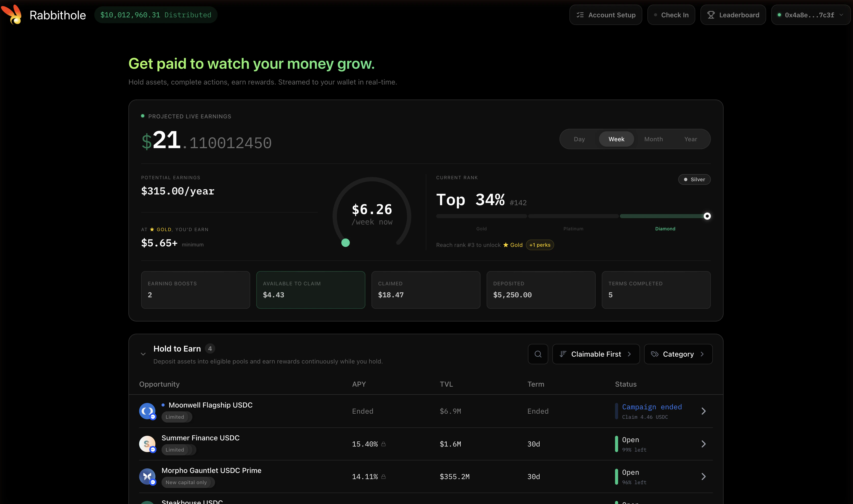Viewport: 853px width, 504px height.
Task: Click the sort icon on Claimable First
Action: click(x=563, y=354)
